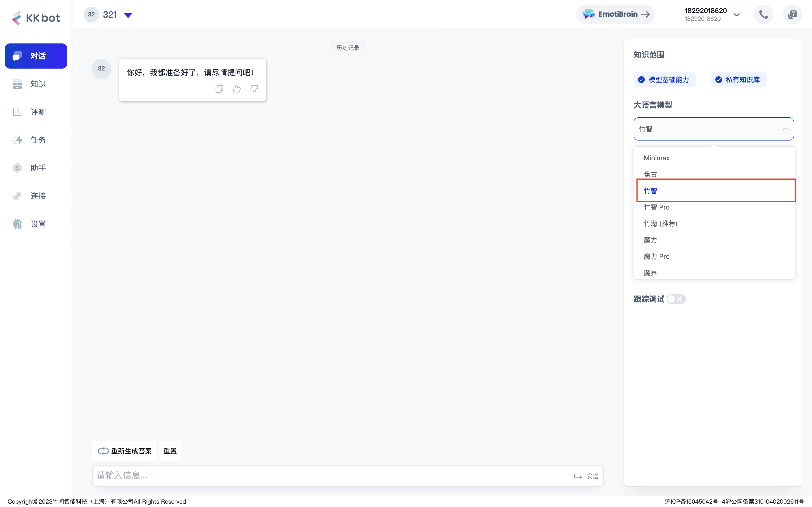
Task: Expand the 321 bot selector arrow
Action: (x=128, y=15)
